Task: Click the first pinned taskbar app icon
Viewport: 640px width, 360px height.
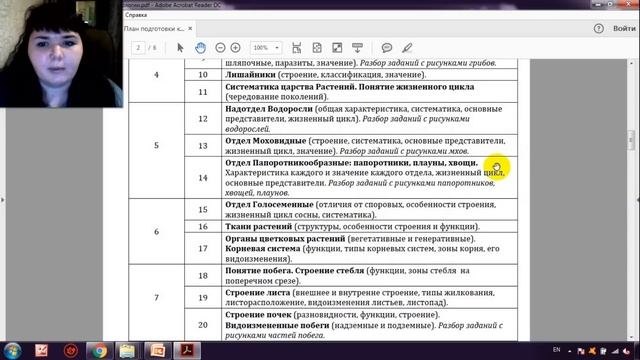Action: 41,351
